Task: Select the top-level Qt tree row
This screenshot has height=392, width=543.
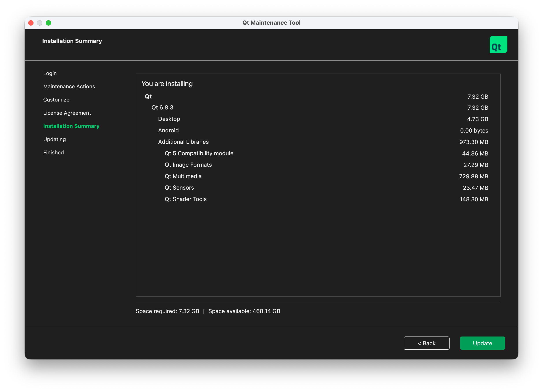Action: pos(148,96)
